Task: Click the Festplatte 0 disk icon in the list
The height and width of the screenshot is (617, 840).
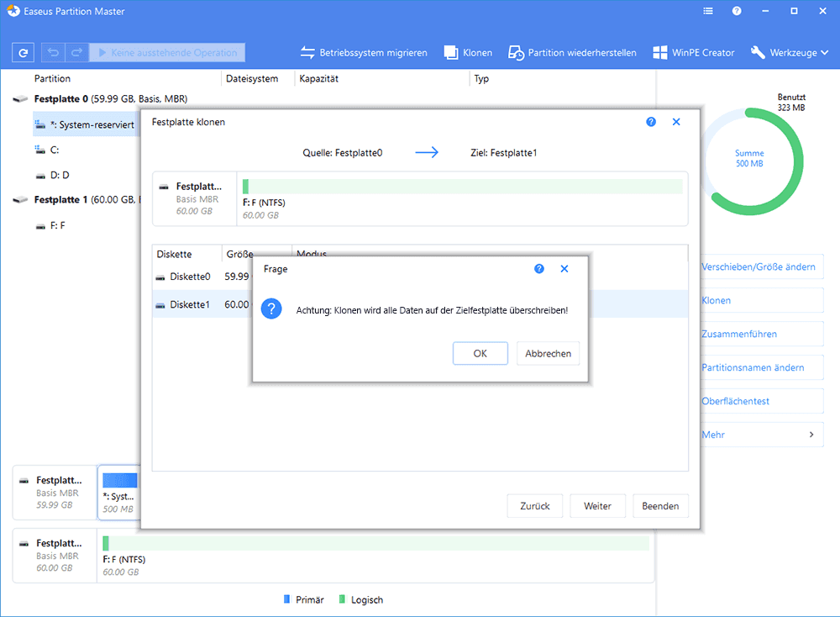Action: click(20, 99)
